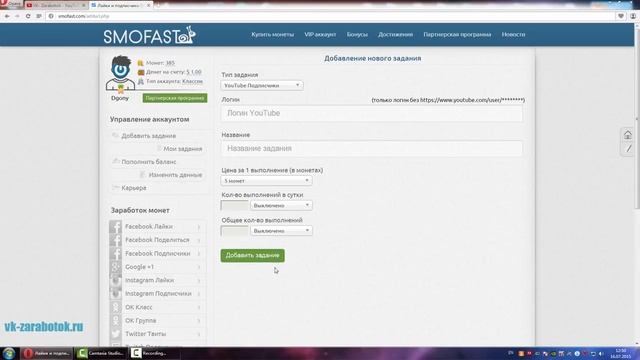
Task: Open Добавить задание in the sidebar
Action: 149,136
